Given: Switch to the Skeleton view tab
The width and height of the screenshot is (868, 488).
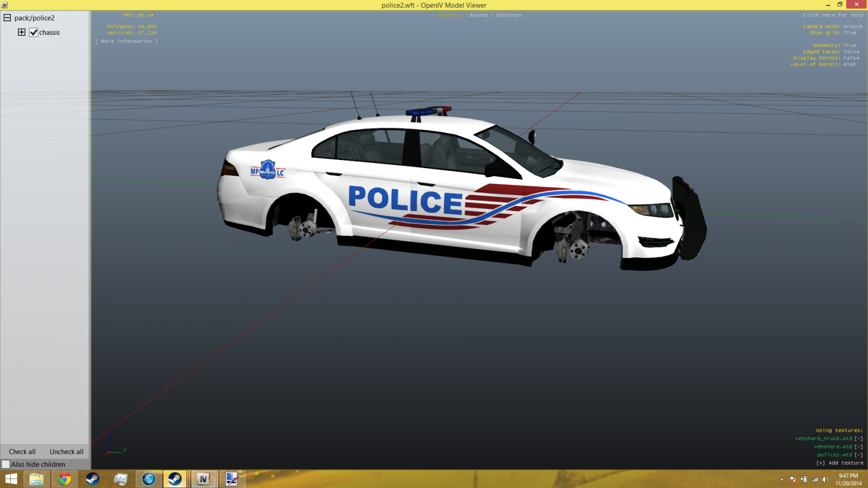Looking at the screenshot, I should click(508, 15).
